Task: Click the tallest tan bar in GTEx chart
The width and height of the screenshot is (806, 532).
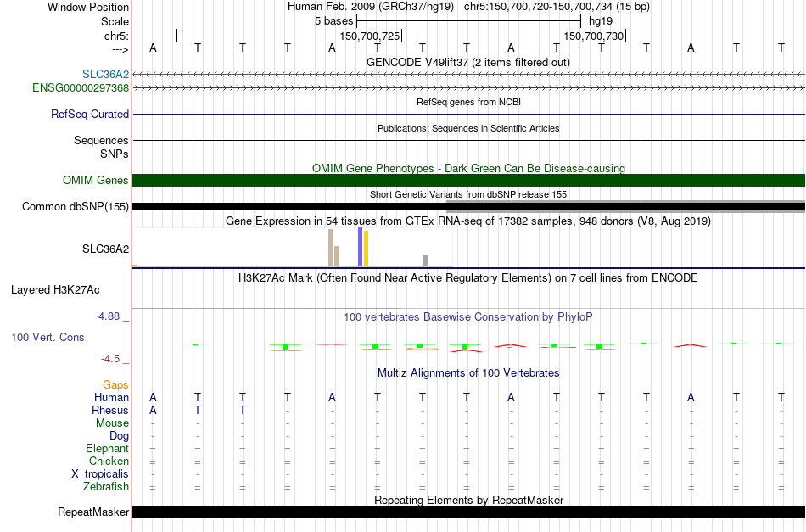Action: coord(331,248)
